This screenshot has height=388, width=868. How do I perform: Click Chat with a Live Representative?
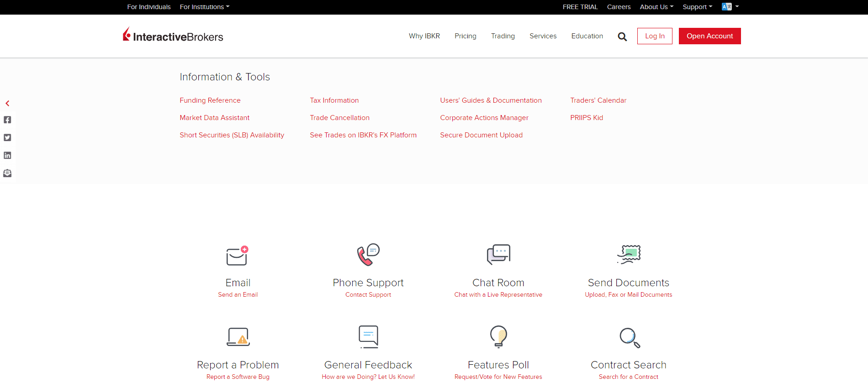498,295
